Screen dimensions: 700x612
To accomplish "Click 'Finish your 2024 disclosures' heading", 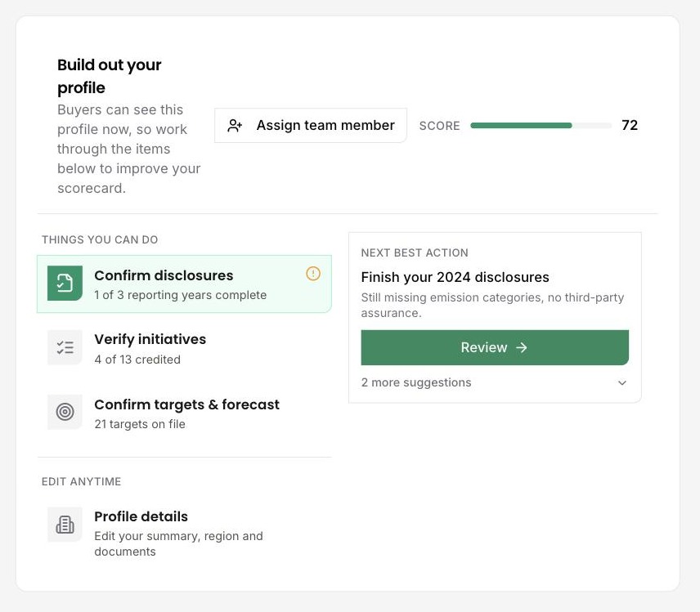I will point(455,277).
